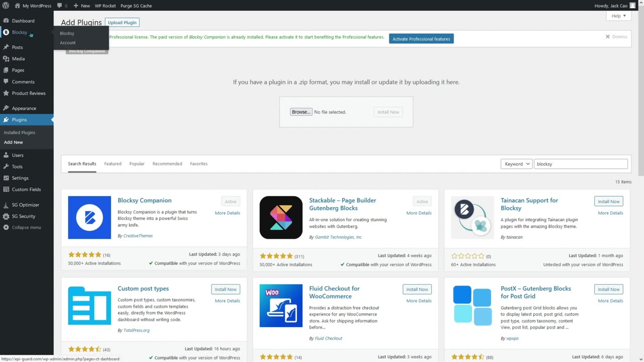
Task: Click the Tools wrench icon
Action: pyautogui.click(x=6, y=166)
